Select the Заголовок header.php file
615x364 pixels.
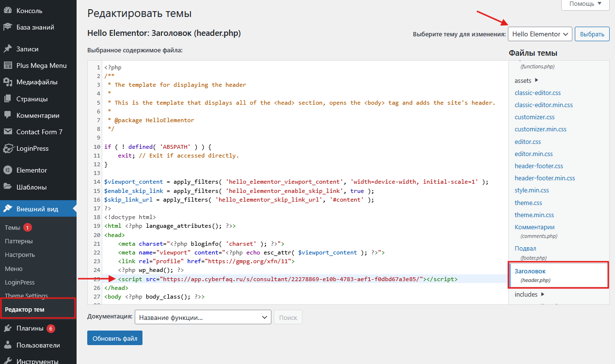coord(559,275)
